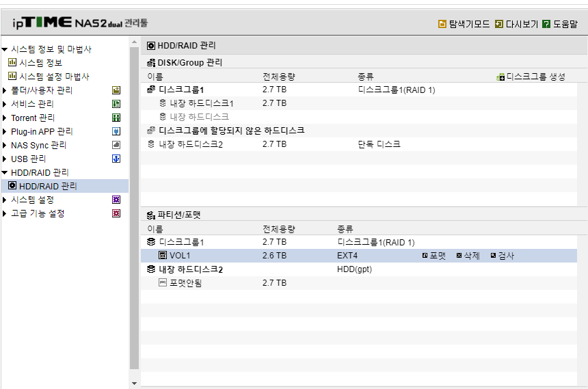This screenshot has width=588, height=389.
Task: Open the 도움말 help link
Action: [560, 24]
